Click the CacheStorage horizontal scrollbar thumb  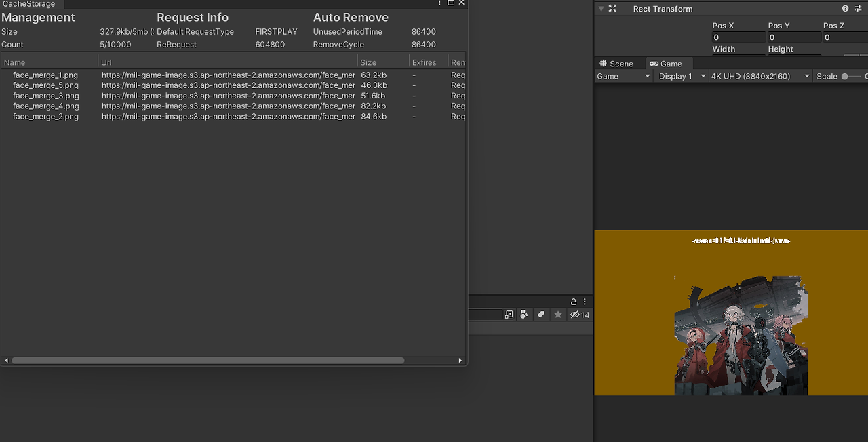point(208,361)
